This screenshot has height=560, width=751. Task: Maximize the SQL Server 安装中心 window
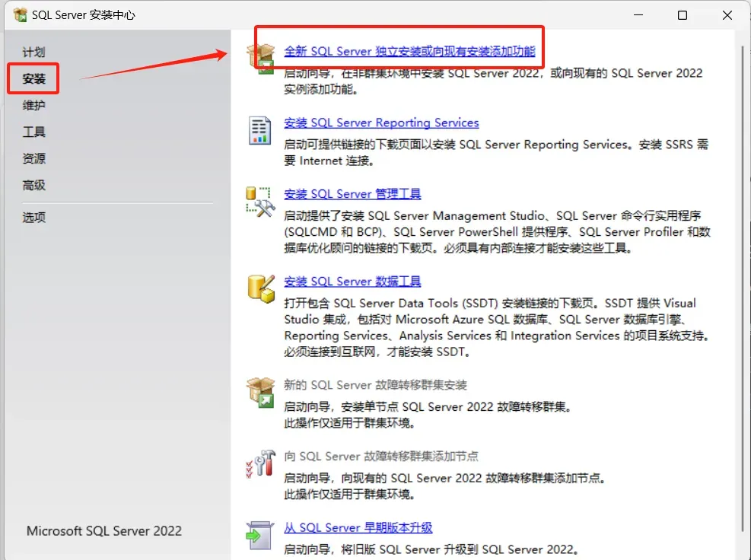(x=683, y=15)
